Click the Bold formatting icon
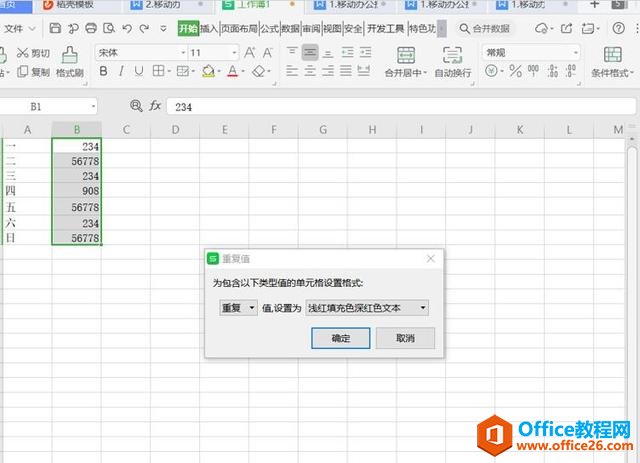640x463 pixels. click(103, 72)
